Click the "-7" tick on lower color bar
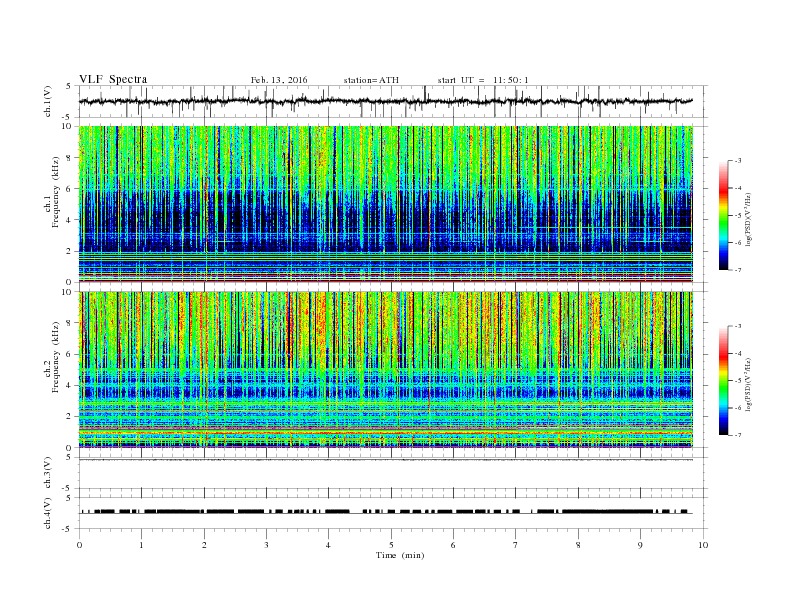 pyautogui.click(x=738, y=435)
